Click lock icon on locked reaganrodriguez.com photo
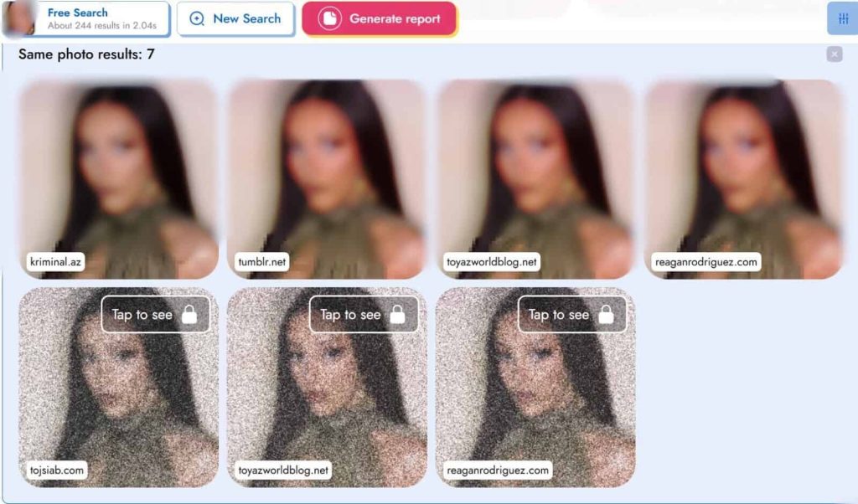The width and height of the screenshot is (858, 504). tap(607, 314)
